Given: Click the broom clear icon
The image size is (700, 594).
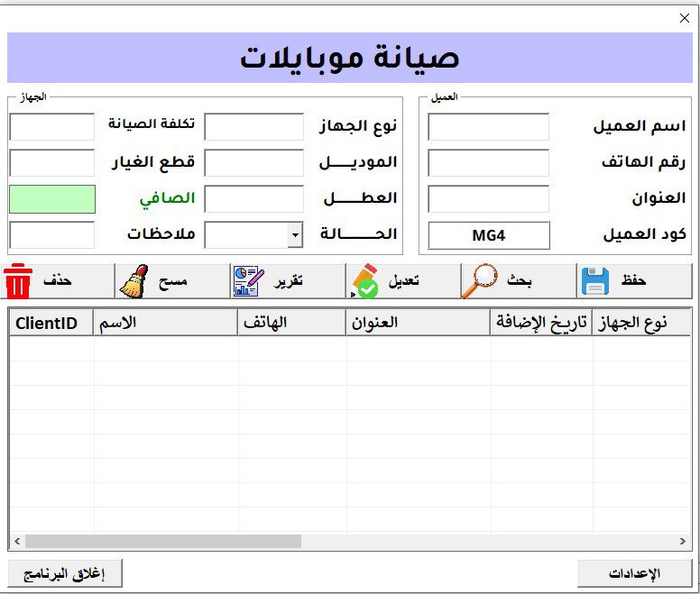Looking at the screenshot, I should coord(134,281).
